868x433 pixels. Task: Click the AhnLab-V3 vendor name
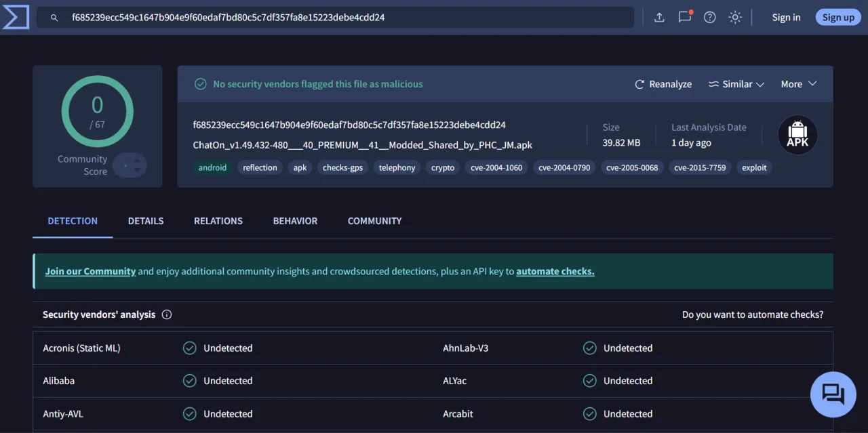point(466,348)
